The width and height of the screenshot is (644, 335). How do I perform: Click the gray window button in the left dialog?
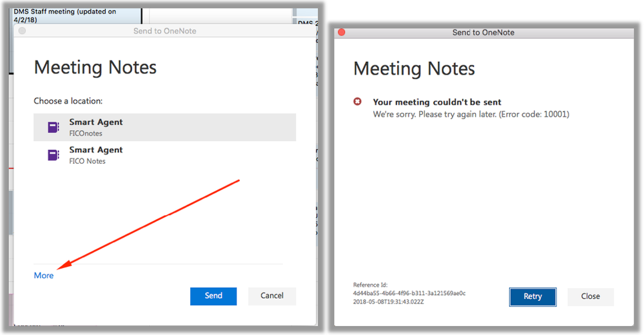click(22, 31)
